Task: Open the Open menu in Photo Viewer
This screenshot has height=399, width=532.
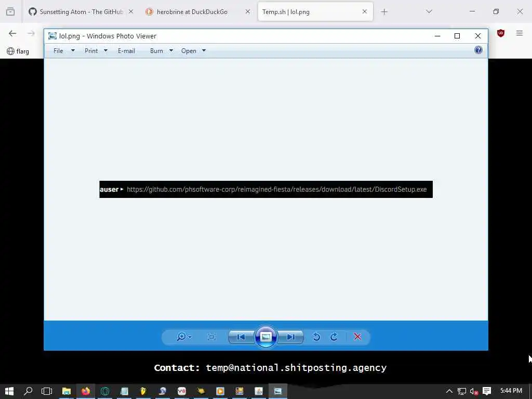Action: pos(189,51)
